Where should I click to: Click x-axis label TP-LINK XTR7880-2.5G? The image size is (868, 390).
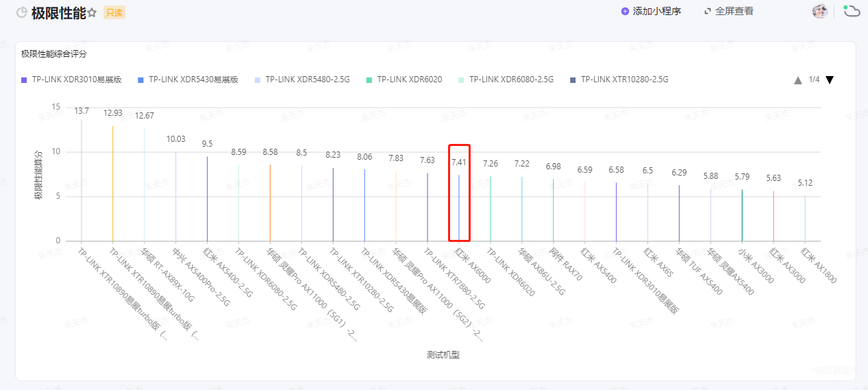point(453,278)
